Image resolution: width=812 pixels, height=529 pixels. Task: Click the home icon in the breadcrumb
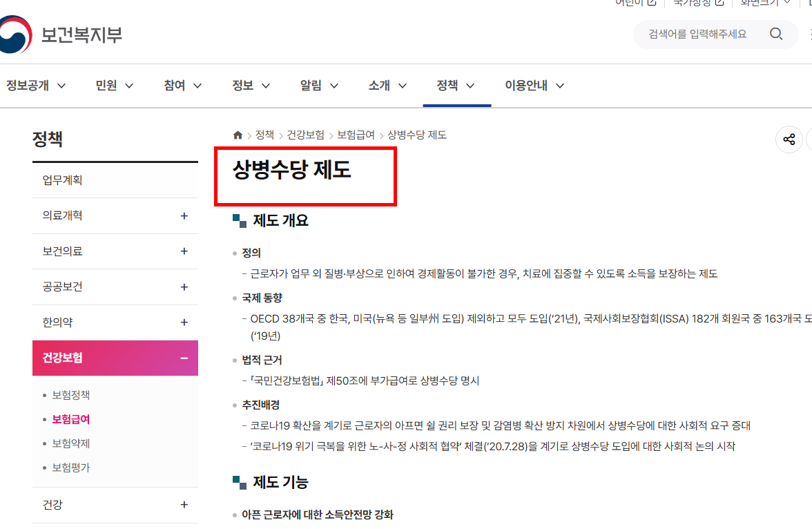pyautogui.click(x=238, y=135)
